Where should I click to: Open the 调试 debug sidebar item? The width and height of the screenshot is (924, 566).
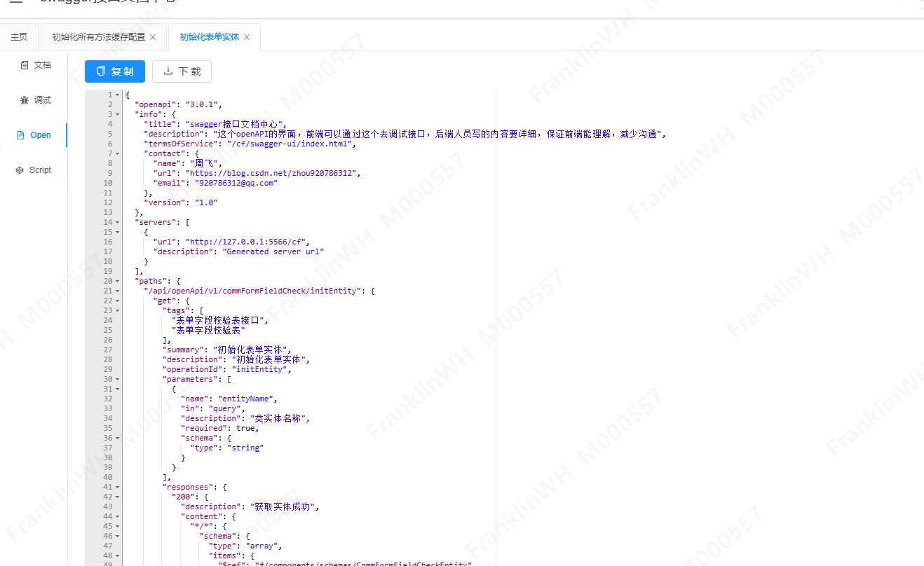click(34, 100)
